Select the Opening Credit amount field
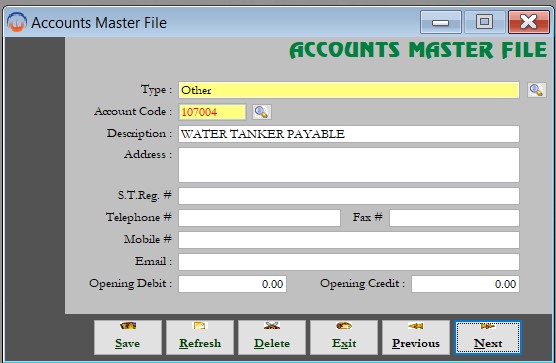556x363 pixels. (465, 284)
